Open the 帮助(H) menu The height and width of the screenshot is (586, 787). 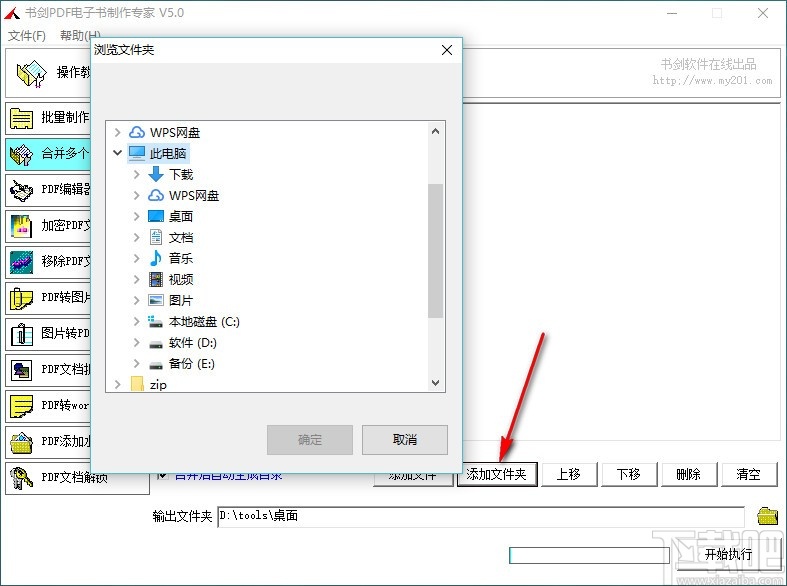point(80,36)
